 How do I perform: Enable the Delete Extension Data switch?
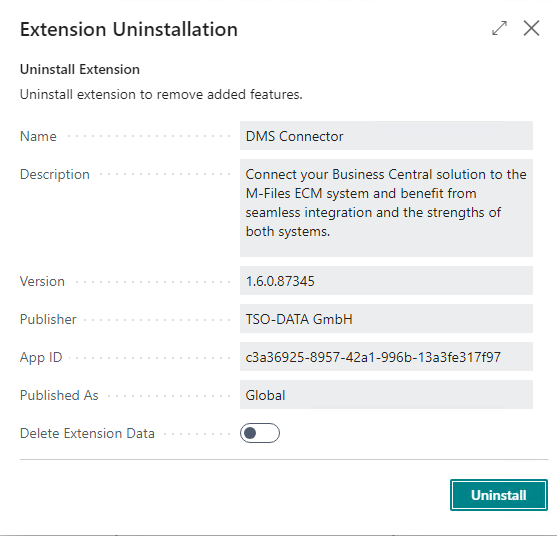[260, 433]
